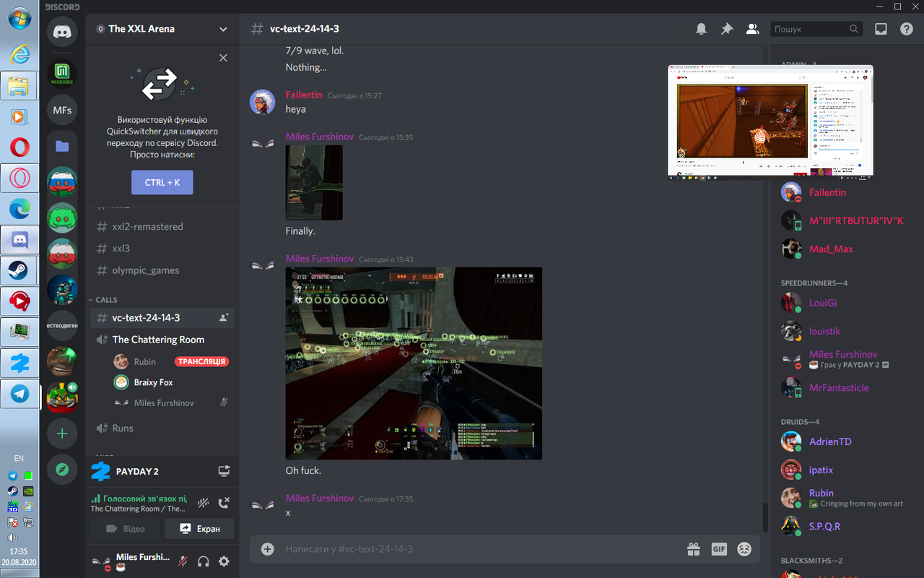Open Steam from taskbar

click(x=19, y=270)
